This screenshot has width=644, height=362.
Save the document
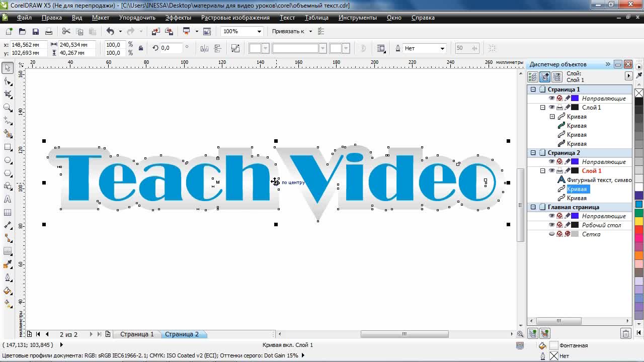pos(35,31)
